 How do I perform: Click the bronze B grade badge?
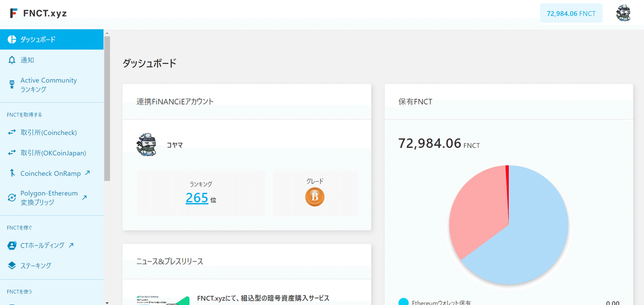click(x=315, y=197)
